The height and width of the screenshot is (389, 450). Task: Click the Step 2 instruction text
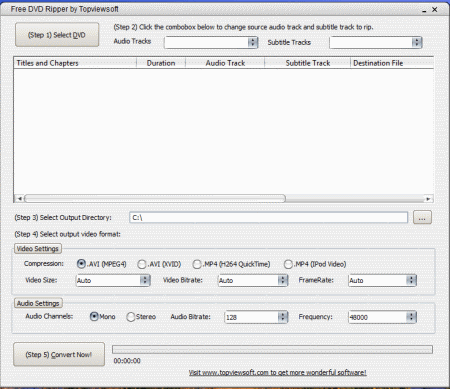[x=243, y=27]
